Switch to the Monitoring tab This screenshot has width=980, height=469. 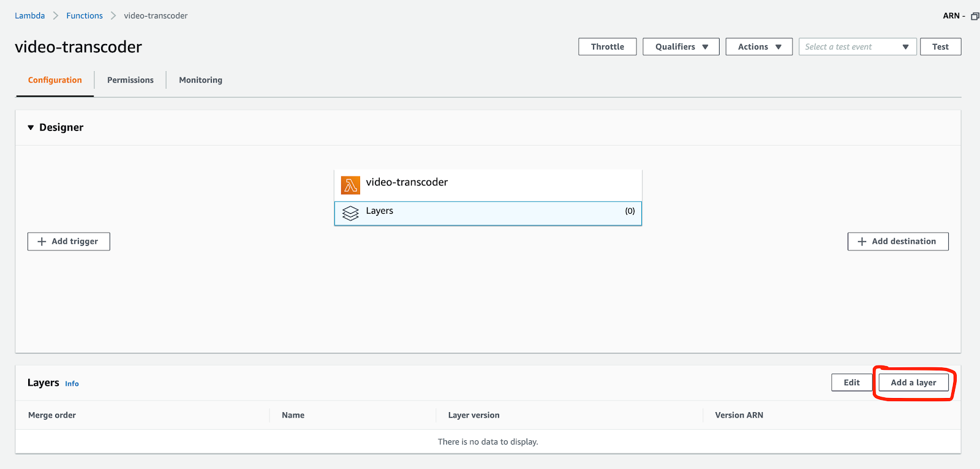point(200,80)
